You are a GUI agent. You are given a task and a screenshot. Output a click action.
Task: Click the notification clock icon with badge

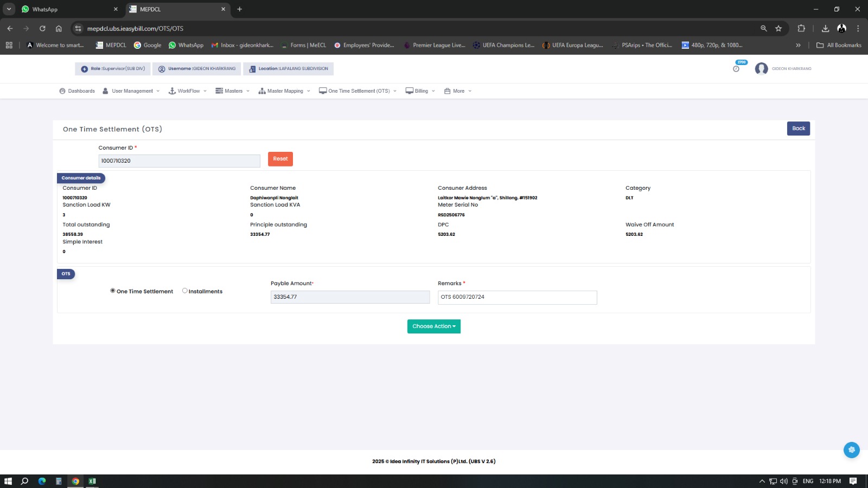[x=736, y=68]
